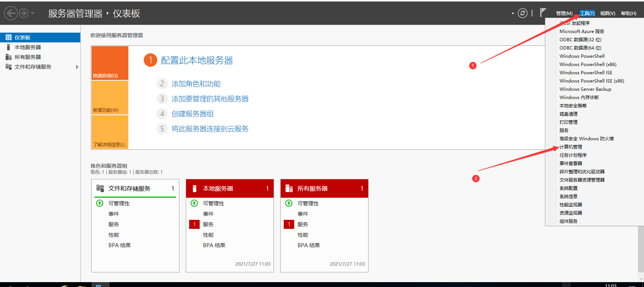Select 所有服务器 in the sidebar
644x287 pixels.
pyautogui.click(x=40, y=57)
